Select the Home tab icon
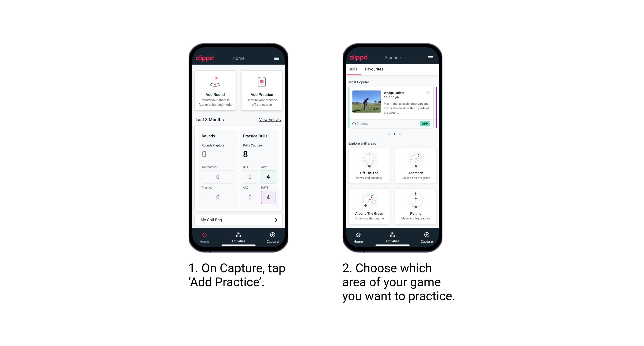The image size is (644, 346). [205, 236]
